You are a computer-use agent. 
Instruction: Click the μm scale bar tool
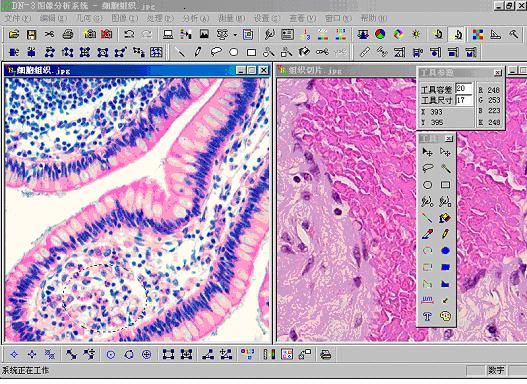(427, 300)
